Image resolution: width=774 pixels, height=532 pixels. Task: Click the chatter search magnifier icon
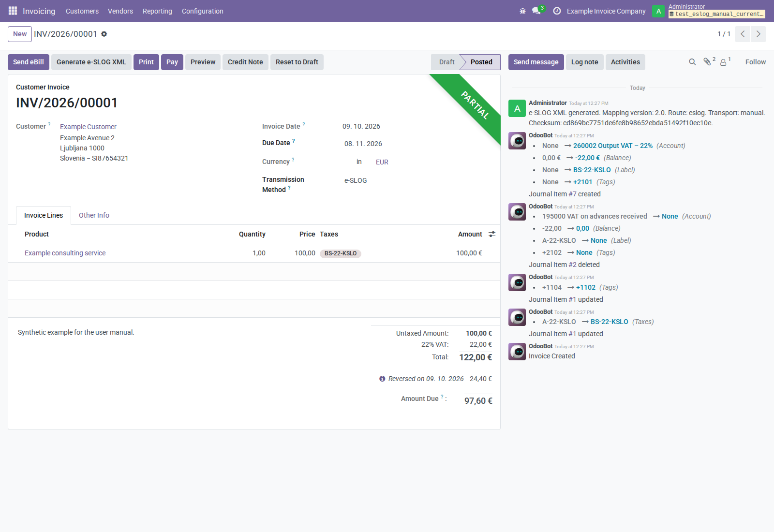(x=692, y=62)
